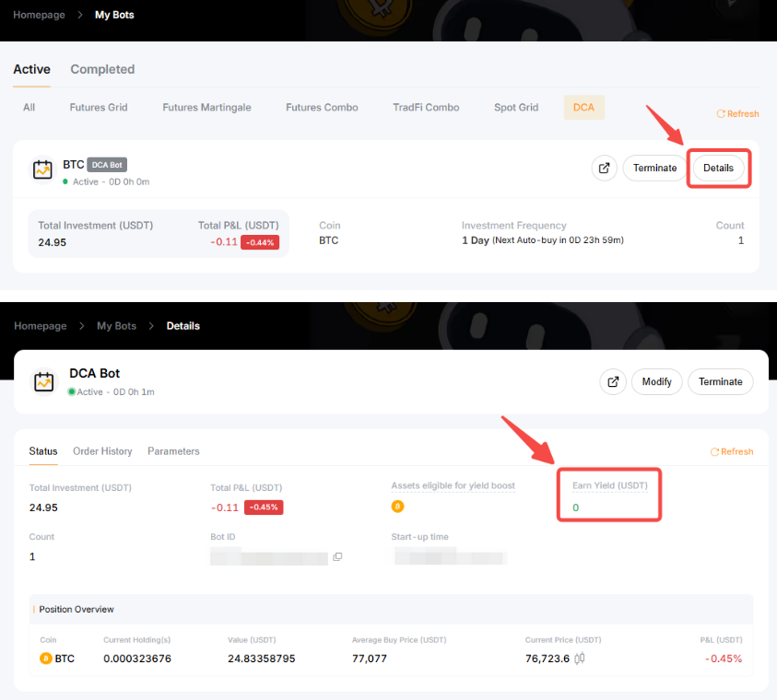Filter bots by Futures Grid
The width and height of the screenshot is (777, 700).
(x=99, y=108)
